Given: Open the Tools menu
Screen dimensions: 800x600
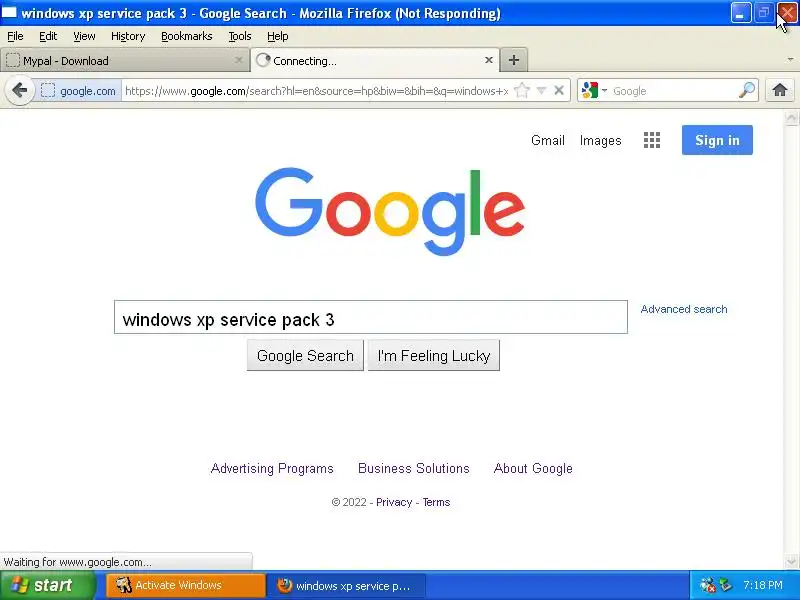Looking at the screenshot, I should click(x=240, y=36).
